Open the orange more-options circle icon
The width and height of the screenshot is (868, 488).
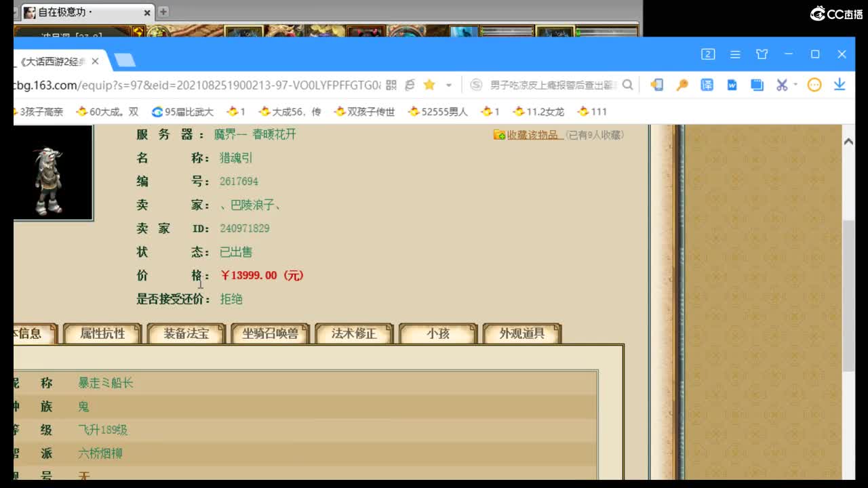(x=814, y=85)
